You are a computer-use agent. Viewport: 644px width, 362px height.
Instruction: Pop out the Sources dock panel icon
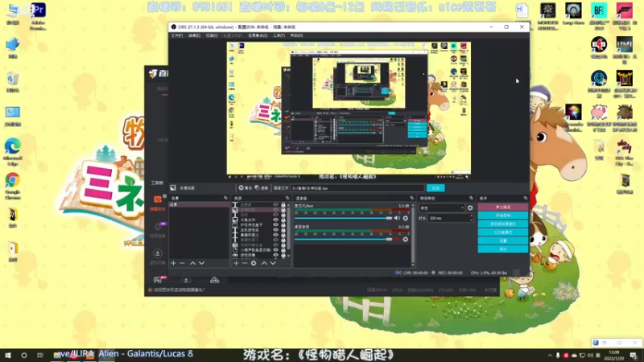pos(287,198)
